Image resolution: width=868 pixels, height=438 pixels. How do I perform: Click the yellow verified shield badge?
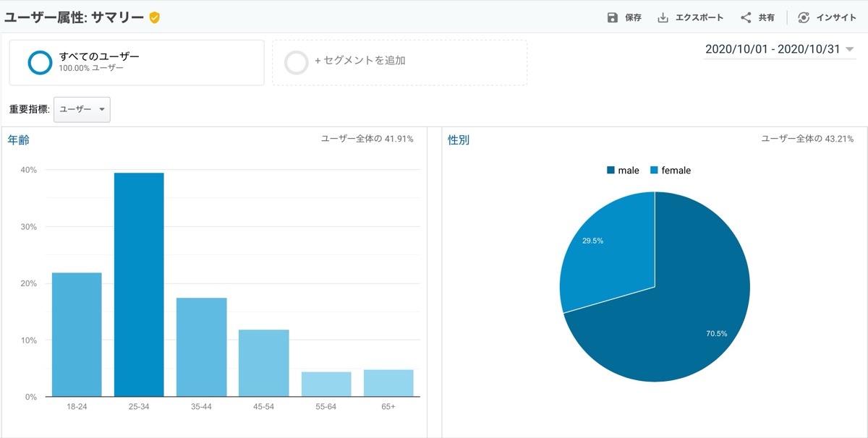154,17
